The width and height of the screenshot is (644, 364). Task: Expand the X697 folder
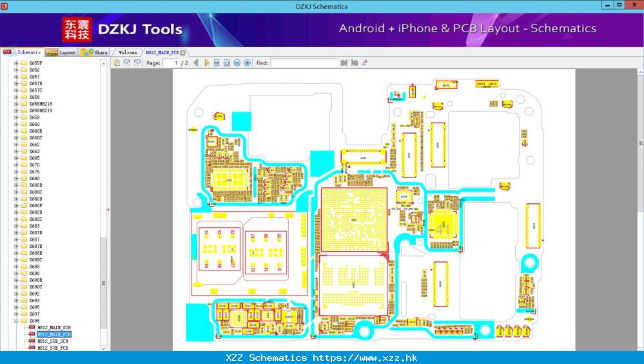tap(16, 314)
